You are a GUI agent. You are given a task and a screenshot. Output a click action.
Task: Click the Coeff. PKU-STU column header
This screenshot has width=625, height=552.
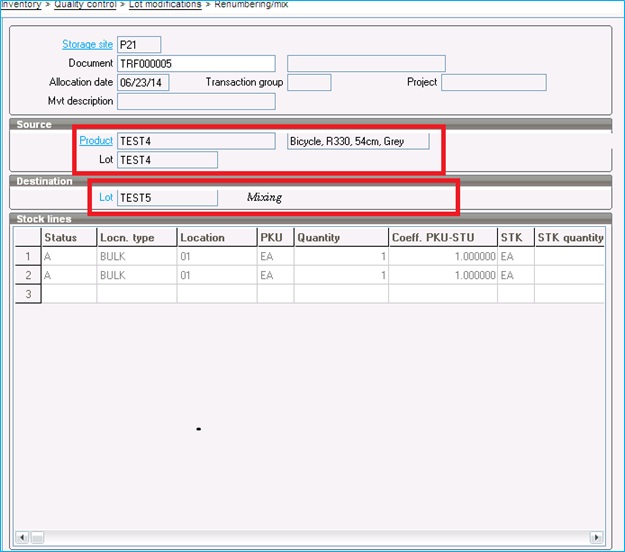(x=443, y=238)
